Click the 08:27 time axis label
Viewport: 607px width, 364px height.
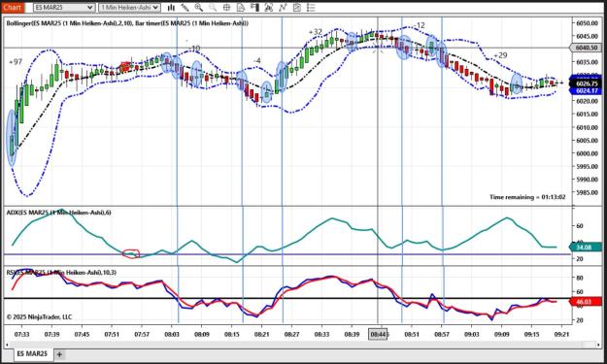click(x=291, y=334)
